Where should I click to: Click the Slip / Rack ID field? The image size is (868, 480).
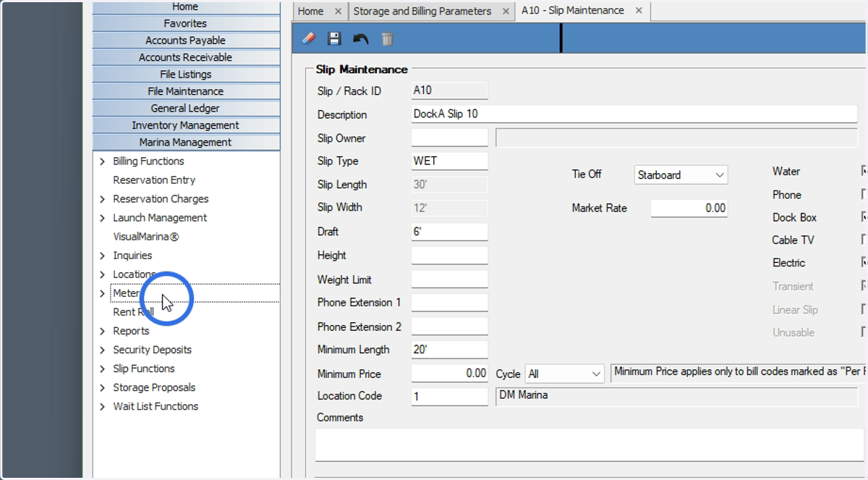pos(450,90)
